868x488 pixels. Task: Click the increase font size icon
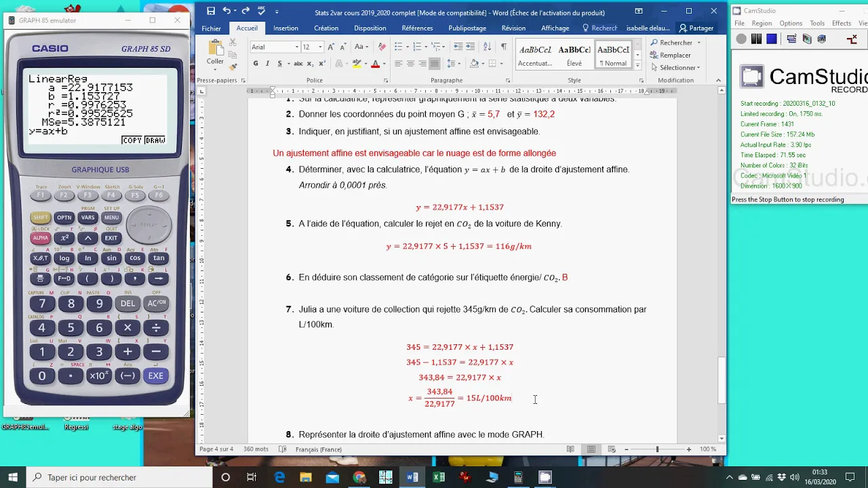(330, 47)
